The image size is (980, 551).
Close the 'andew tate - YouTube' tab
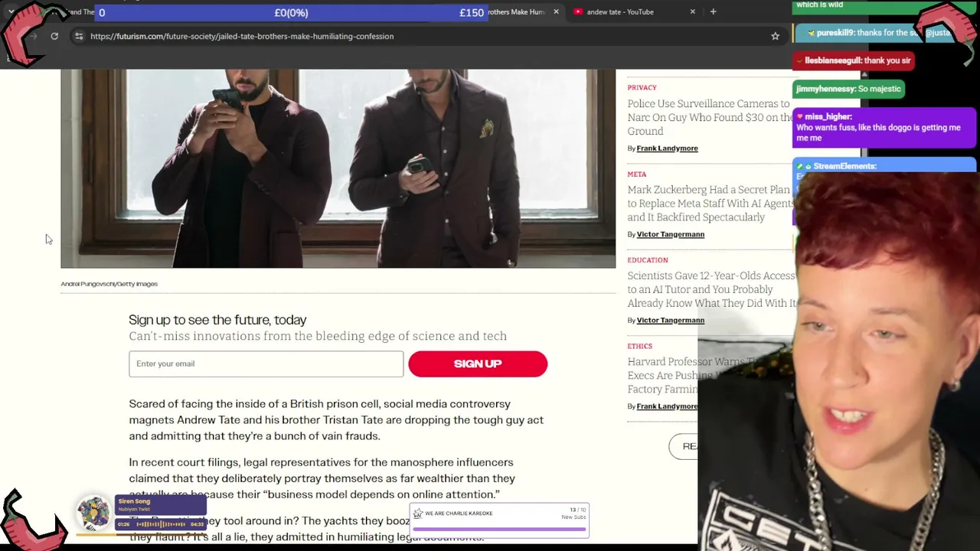(693, 11)
